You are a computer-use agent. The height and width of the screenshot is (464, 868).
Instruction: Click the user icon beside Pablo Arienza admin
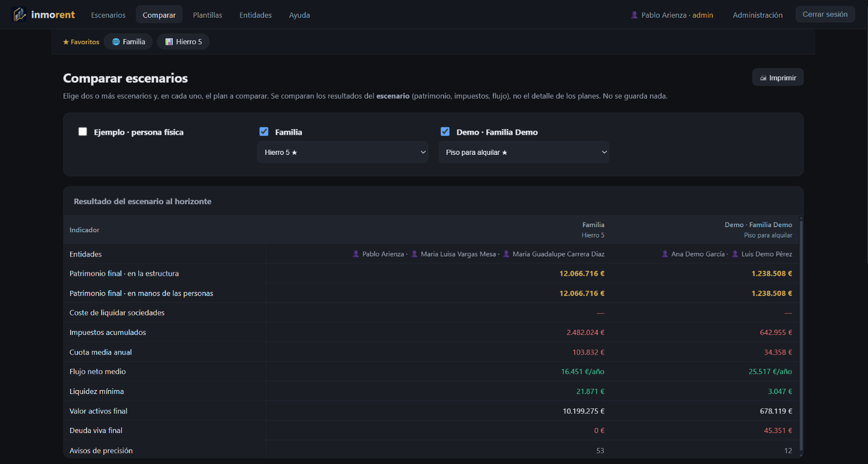(x=634, y=15)
